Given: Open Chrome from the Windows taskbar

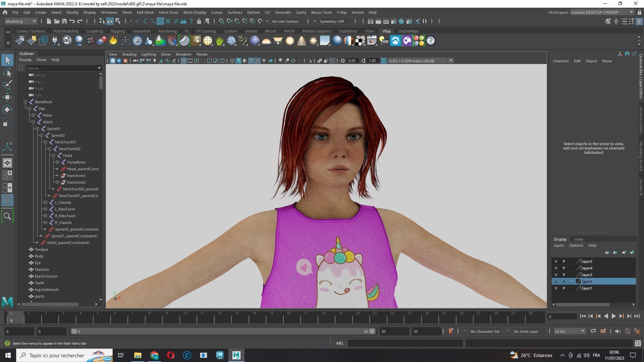Looking at the screenshot, I should click(x=154, y=355).
